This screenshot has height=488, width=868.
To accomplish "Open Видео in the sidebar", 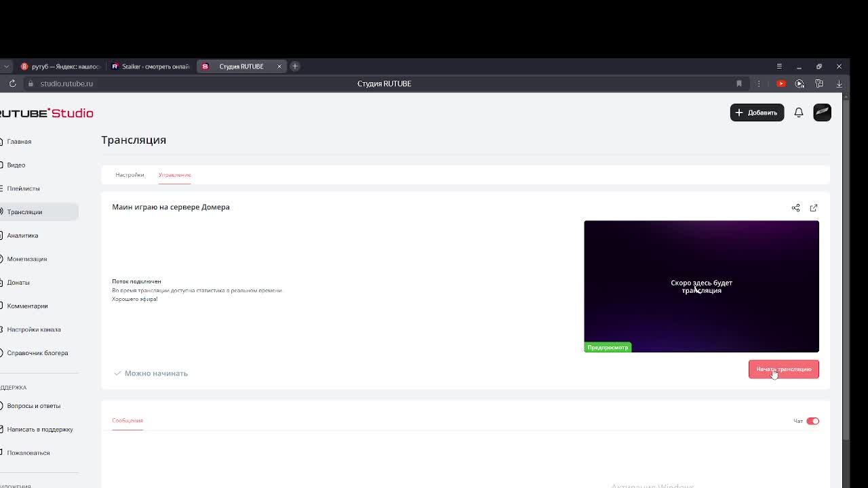I will [16, 165].
